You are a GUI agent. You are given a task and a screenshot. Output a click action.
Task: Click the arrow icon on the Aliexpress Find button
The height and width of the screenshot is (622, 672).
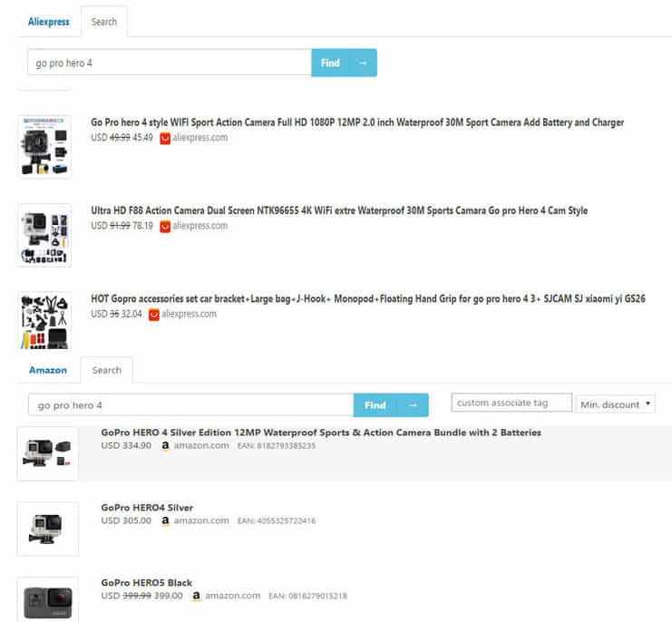[x=363, y=63]
